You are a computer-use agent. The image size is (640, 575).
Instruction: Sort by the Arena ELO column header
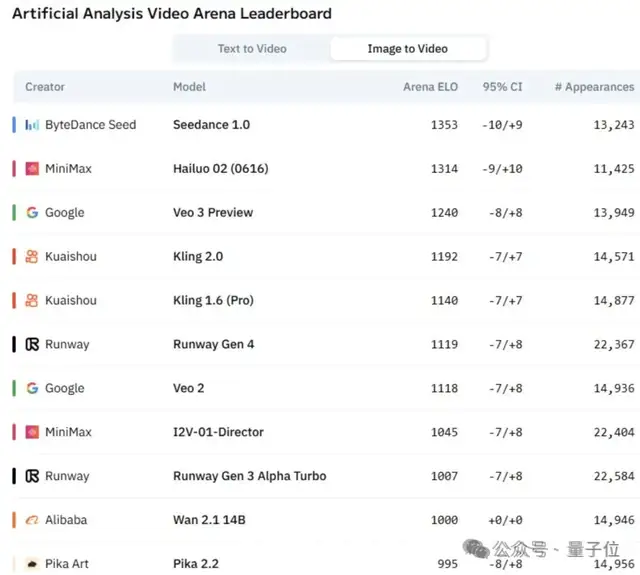[430, 87]
